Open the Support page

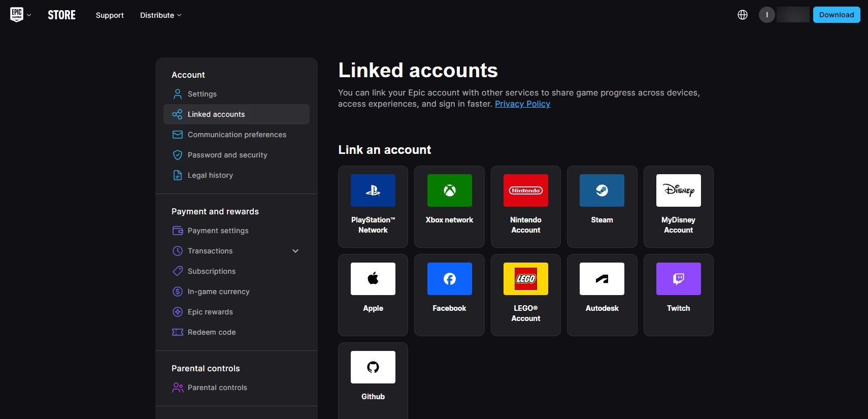click(x=110, y=15)
